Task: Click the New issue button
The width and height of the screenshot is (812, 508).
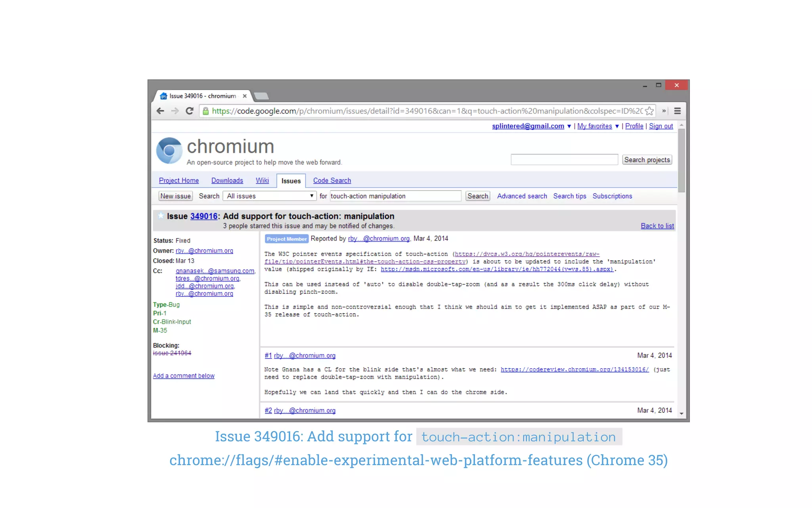Action: point(176,196)
